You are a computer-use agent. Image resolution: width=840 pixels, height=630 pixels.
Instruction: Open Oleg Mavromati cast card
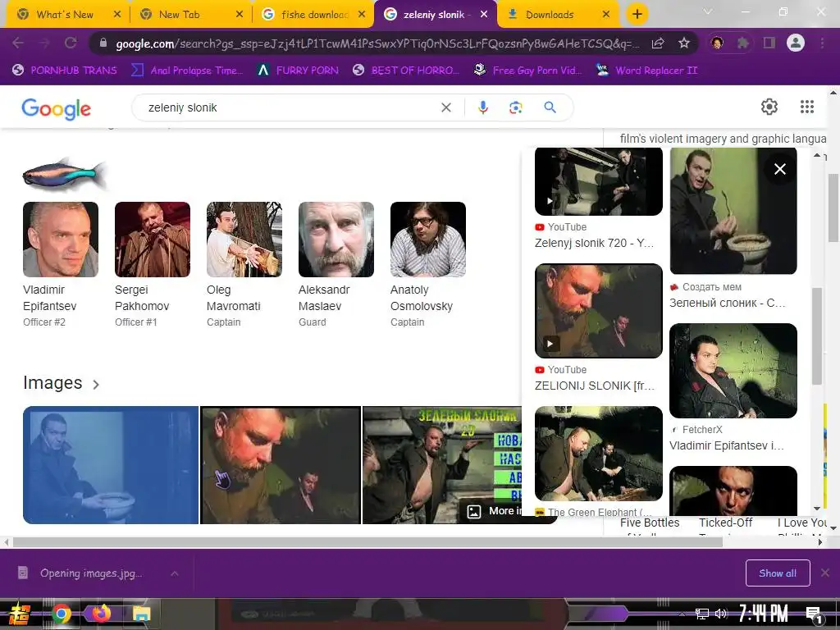click(244, 265)
